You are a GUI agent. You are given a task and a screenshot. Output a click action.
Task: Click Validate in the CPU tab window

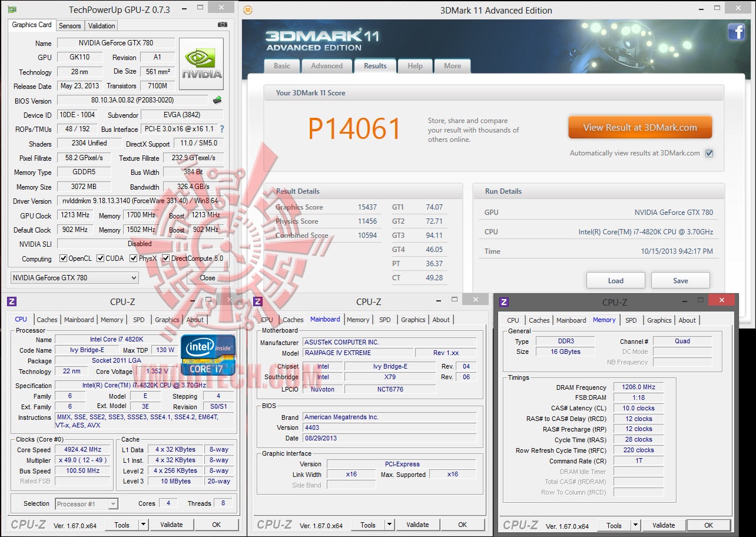(171, 525)
